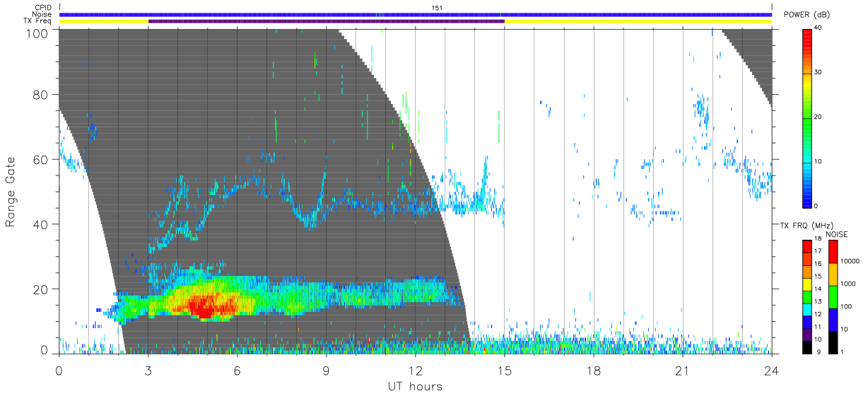Click the 80 tick label on Range Gate axis

pyautogui.click(x=42, y=94)
